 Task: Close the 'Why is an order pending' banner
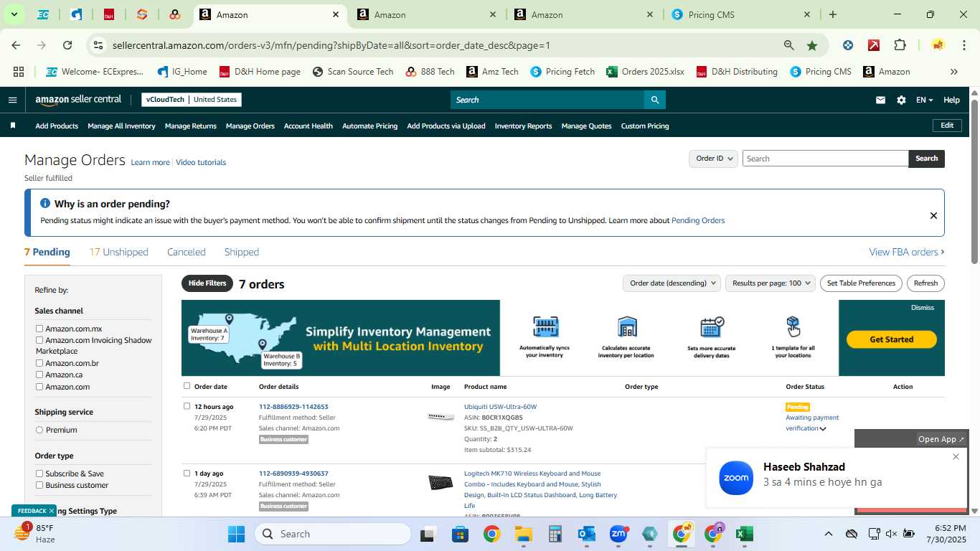[x=933, y=215]
